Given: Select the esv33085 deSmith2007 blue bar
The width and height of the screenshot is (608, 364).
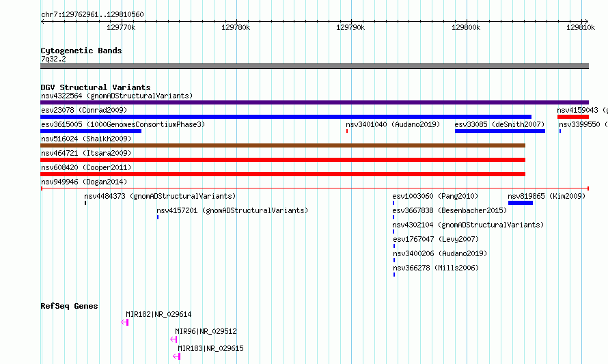Looking at the screenshot, I should pyautogui.click(x=500, y=131).
